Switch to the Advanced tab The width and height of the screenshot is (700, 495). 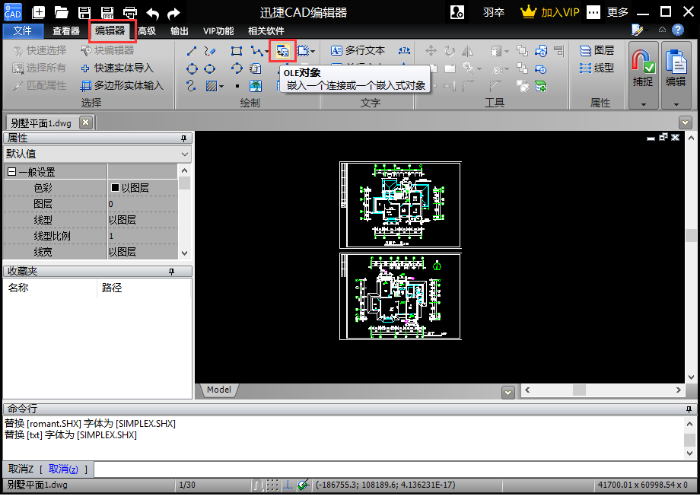pyautogui.click(x=147, y=30)
